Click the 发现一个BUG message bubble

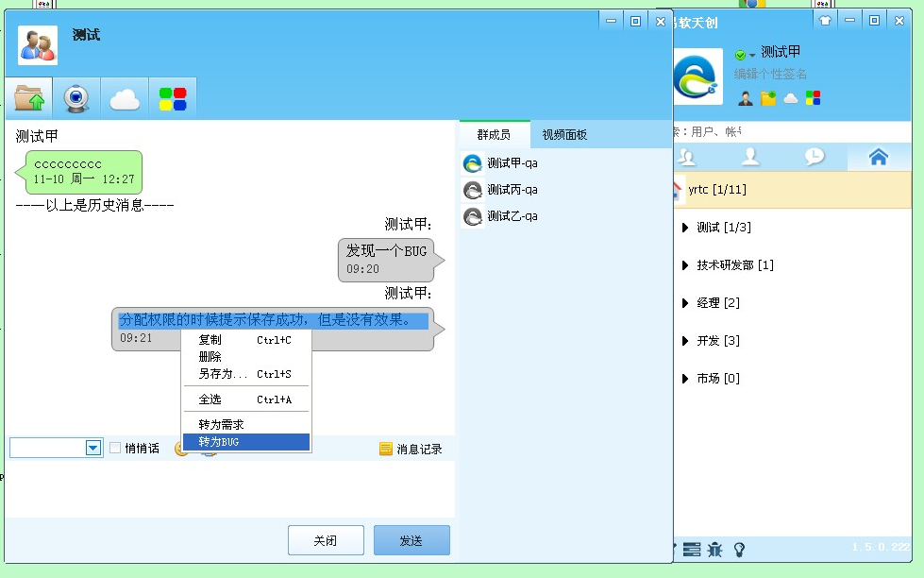tap(390, 260)
